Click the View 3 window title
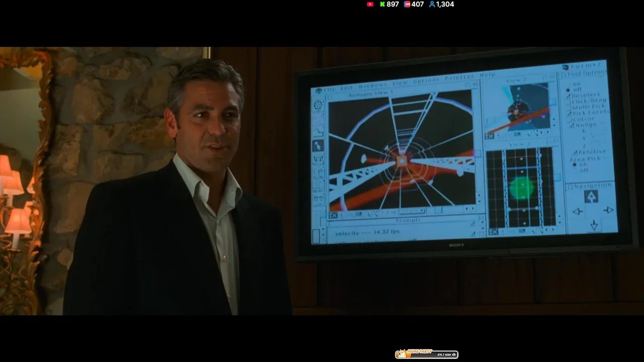644x362 pixels. pyautogui.click(x=520, y=145)
